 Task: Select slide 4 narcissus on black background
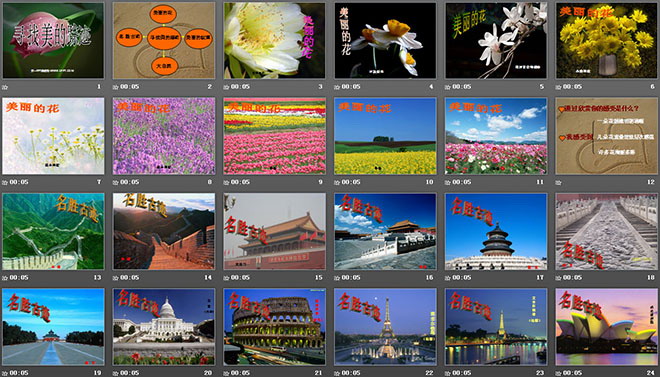pyautogui.click(x=385, y=40)
